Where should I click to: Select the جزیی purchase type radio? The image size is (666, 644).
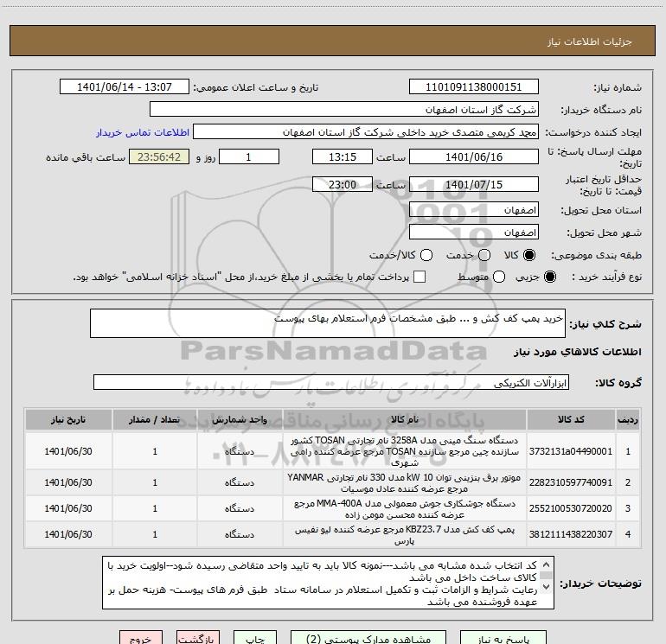pos(550,277)
